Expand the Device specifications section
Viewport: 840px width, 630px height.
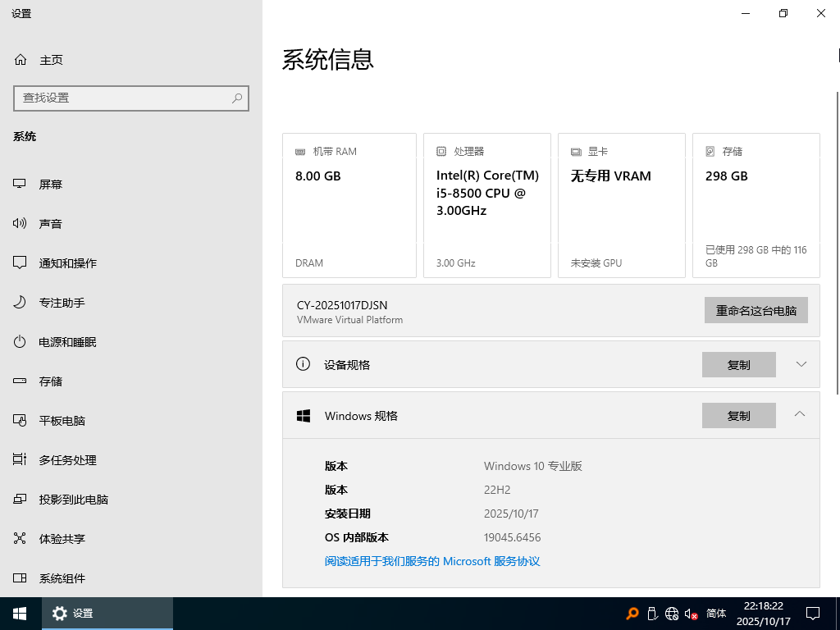tap(801, 364)
